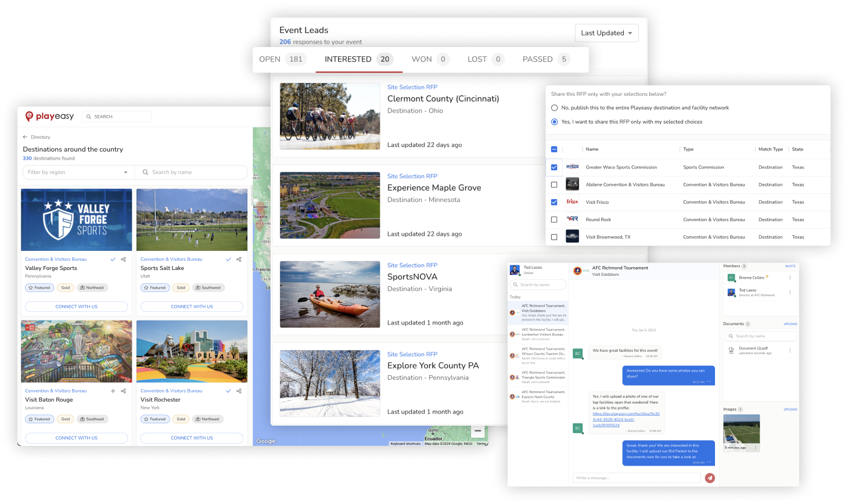The width and height of the screenshot is (848, 504).
Task: Open options menu for member Ted Lasso
Action: coord(790,292)
